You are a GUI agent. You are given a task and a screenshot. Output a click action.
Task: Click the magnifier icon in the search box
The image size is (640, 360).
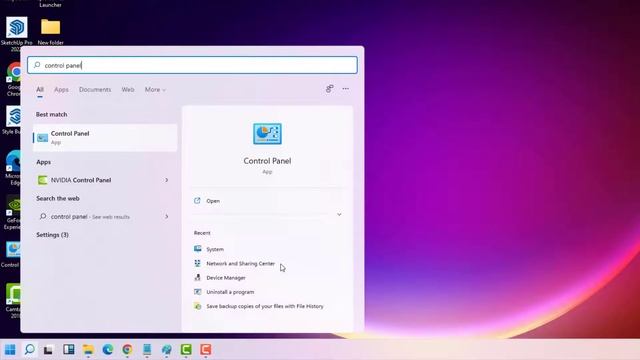[37, 65]
